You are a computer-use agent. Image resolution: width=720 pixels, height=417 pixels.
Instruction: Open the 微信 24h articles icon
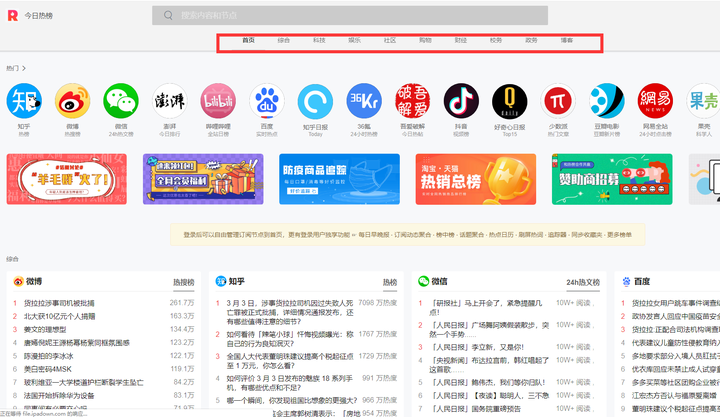point(121,101)
